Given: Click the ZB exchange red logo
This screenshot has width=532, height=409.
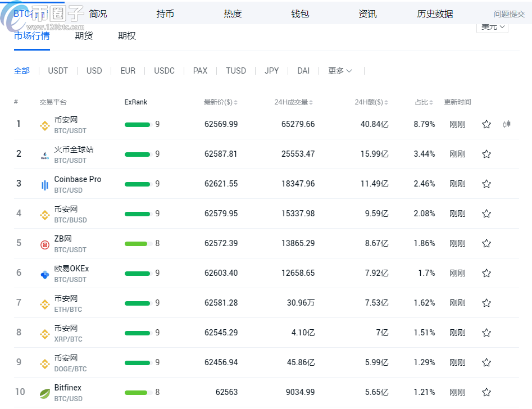Looking at the screenshot, I should [45, 244].
